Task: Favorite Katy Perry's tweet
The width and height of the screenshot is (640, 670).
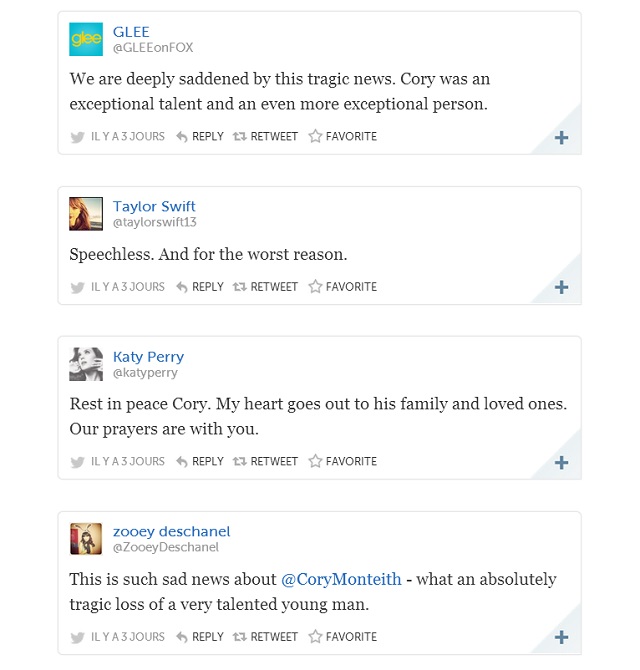Action: [342, 462]
